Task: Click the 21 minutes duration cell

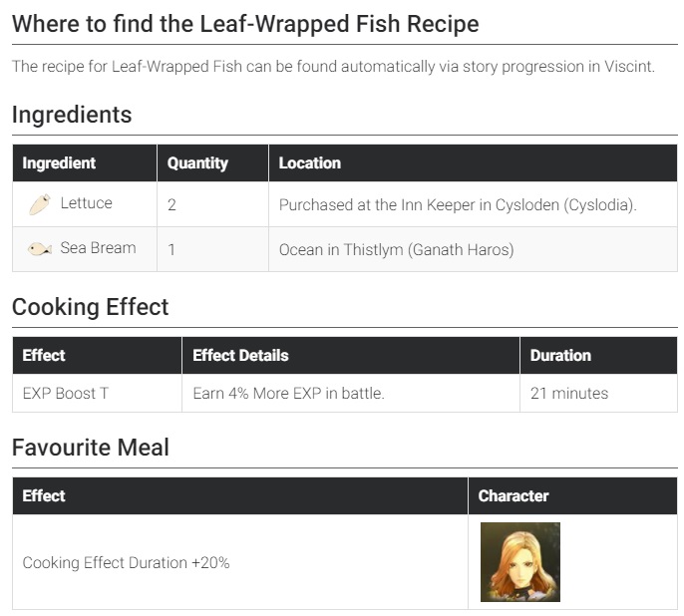Action: [x=569, y=394]
